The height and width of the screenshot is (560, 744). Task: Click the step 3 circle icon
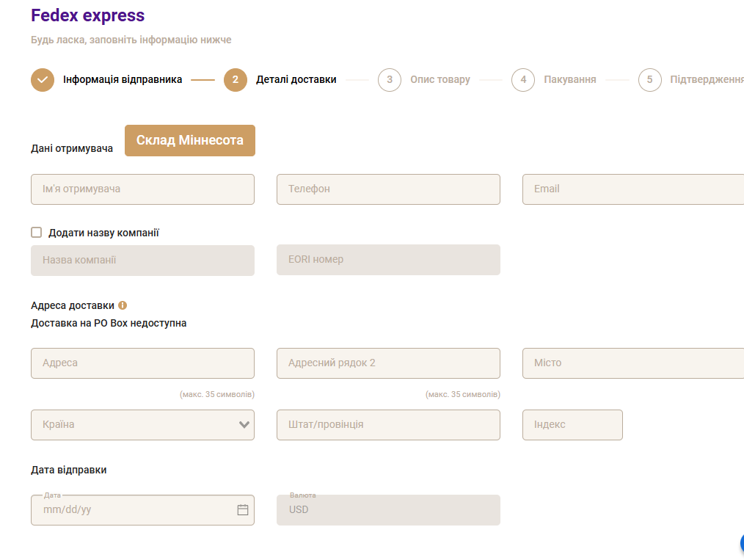pos(390,80)
